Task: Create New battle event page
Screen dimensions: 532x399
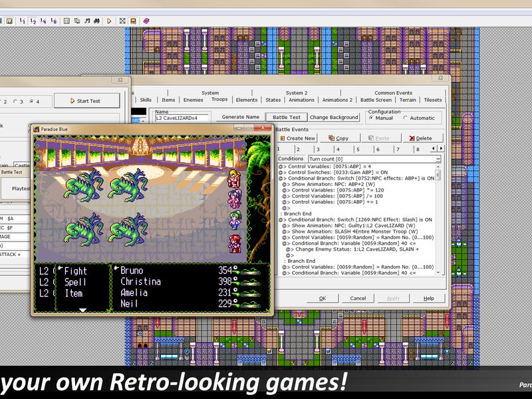Action: tap(297, 138)
